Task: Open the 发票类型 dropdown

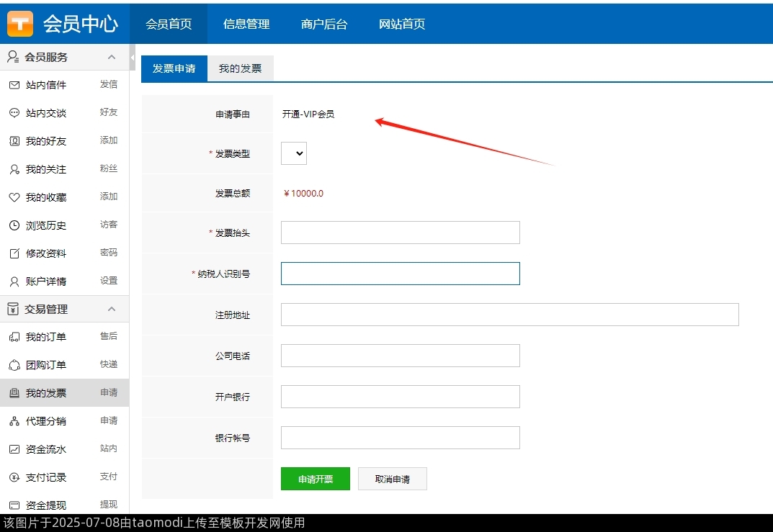Action: pos(293,153)
